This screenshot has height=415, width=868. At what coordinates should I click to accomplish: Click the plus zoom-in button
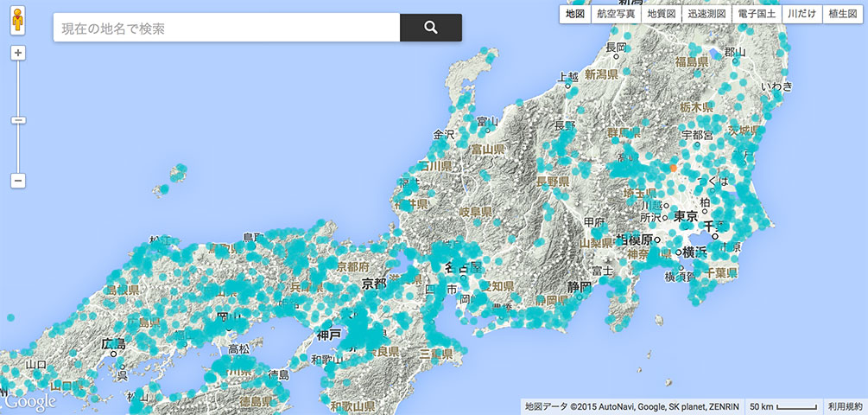(x=18, y=53)
